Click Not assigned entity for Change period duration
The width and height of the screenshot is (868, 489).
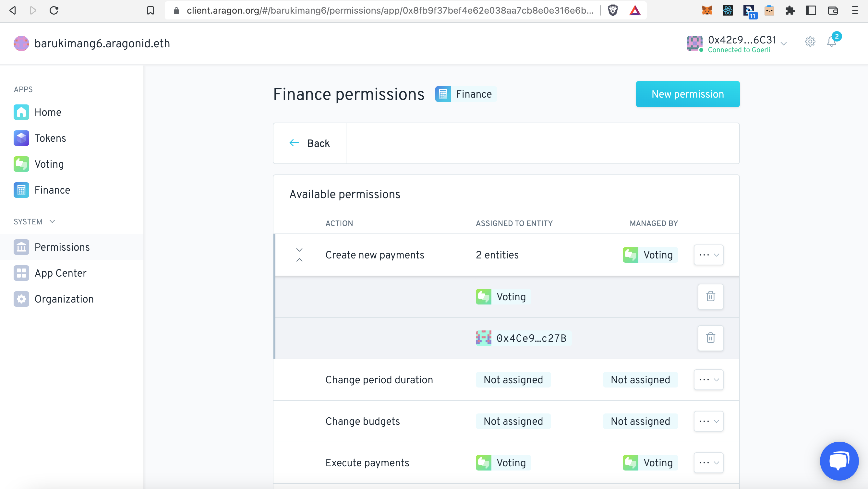(x=513, y=379)
